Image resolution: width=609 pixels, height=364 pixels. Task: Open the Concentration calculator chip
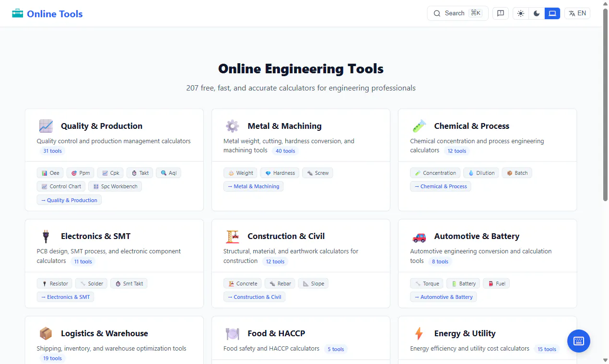[435, 173]
